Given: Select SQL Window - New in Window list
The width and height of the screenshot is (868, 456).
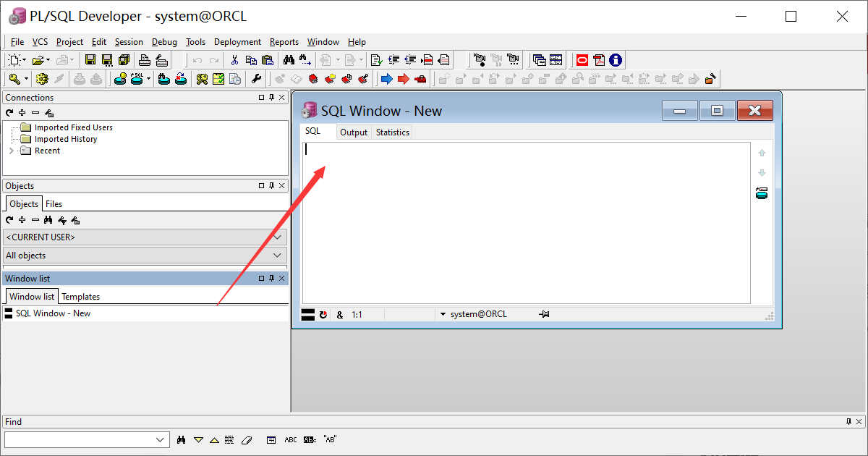Looking at the screenshot, I should pos(54,313).
